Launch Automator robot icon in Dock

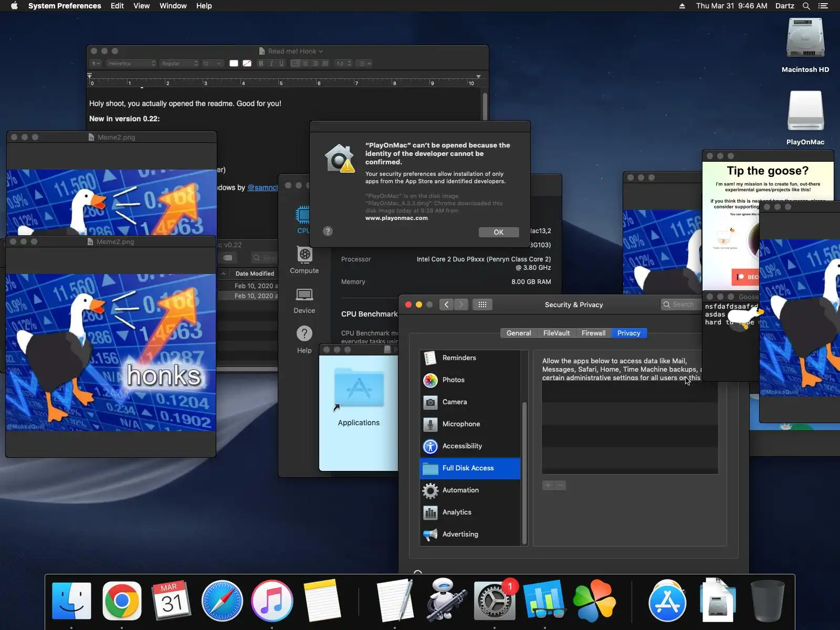445,600
